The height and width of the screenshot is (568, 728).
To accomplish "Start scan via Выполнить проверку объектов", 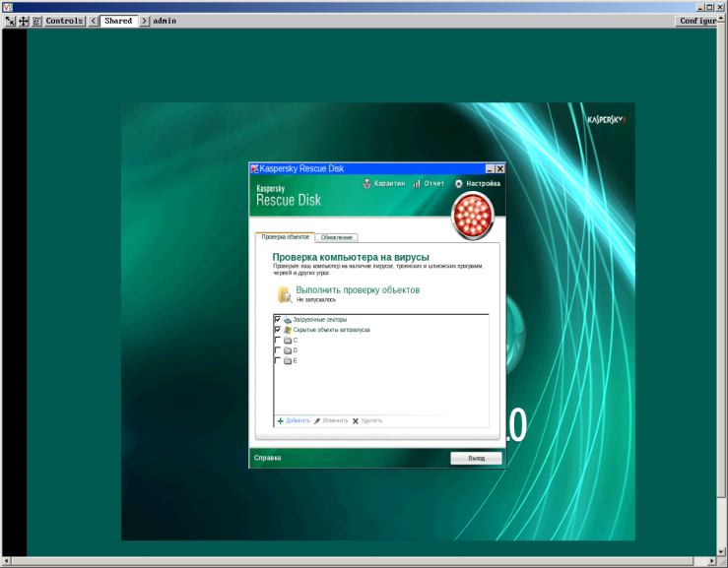I will pyautogui.click(x=358, y=290).
